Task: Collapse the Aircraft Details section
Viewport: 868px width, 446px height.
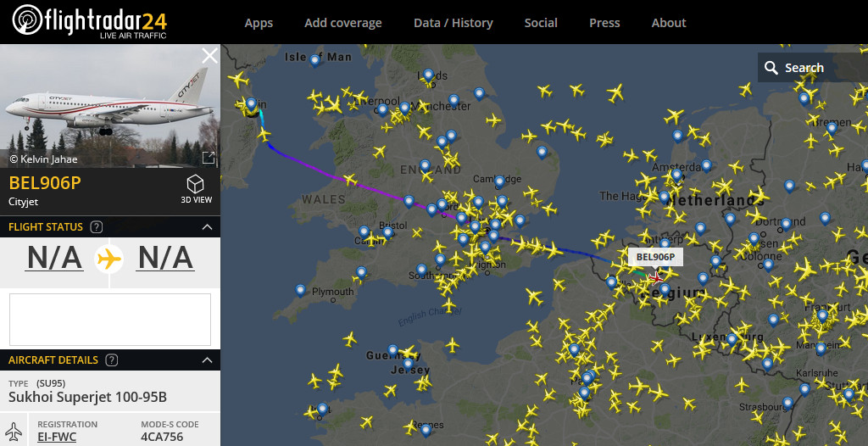Action: pyautogui.click(x=207, y=360)
